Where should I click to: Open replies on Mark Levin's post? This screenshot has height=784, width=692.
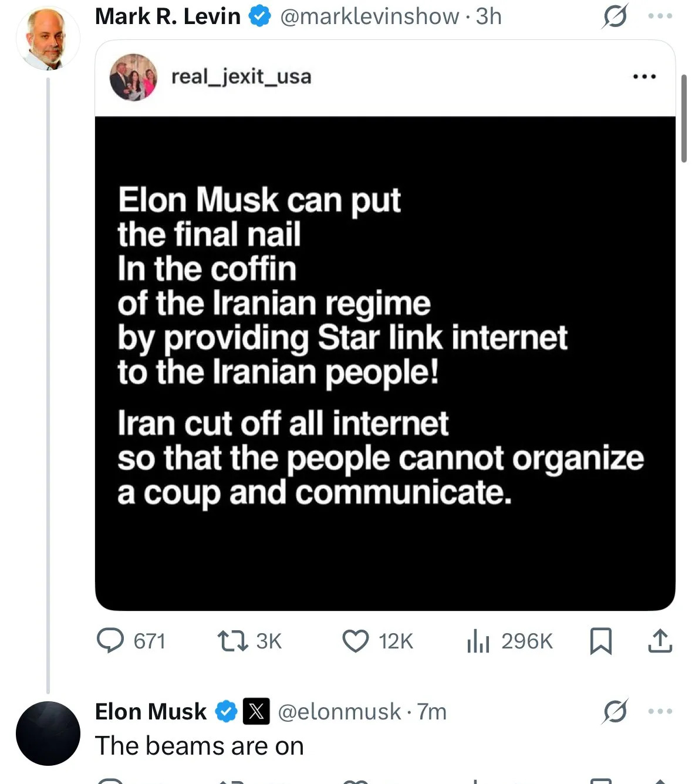[x=131, y=641]
